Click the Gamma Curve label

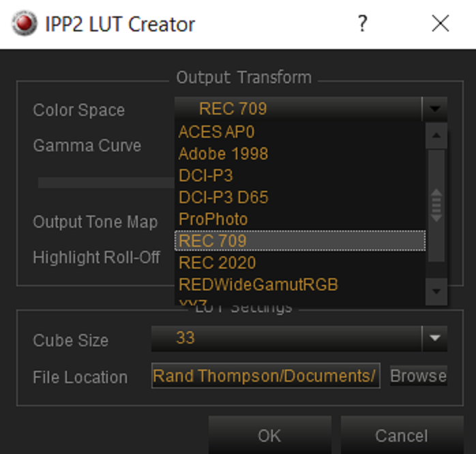87,146
